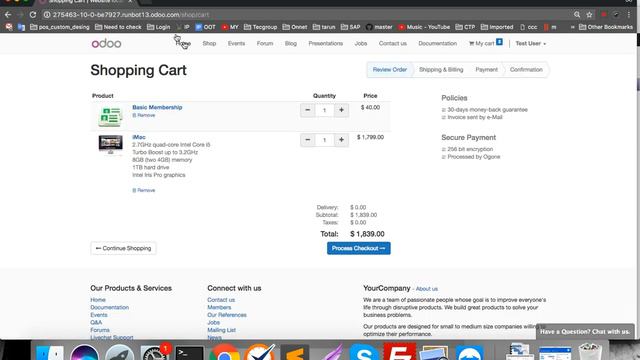Click the browser back arrow
The height and width of the screenshot is (360, 640).
pyautogui.click(x=8, y=15)
